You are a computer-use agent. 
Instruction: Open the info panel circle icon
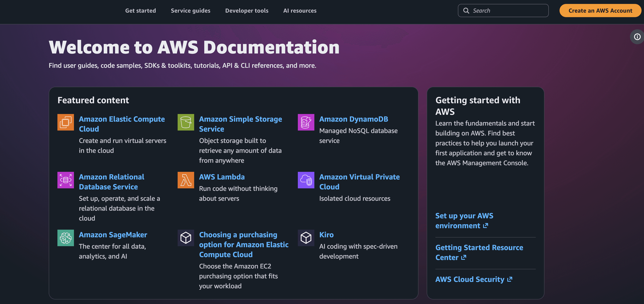click(637, 37)
